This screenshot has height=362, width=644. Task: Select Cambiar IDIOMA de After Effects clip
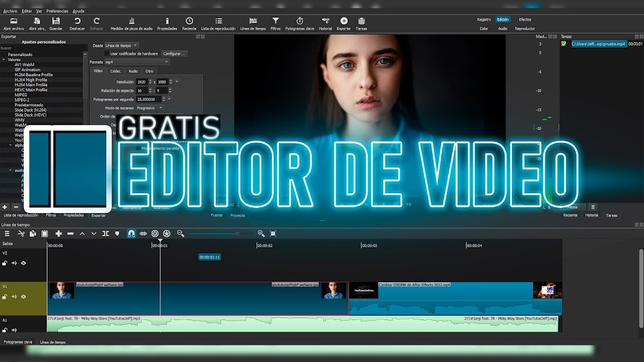click(x=455, y=298)
